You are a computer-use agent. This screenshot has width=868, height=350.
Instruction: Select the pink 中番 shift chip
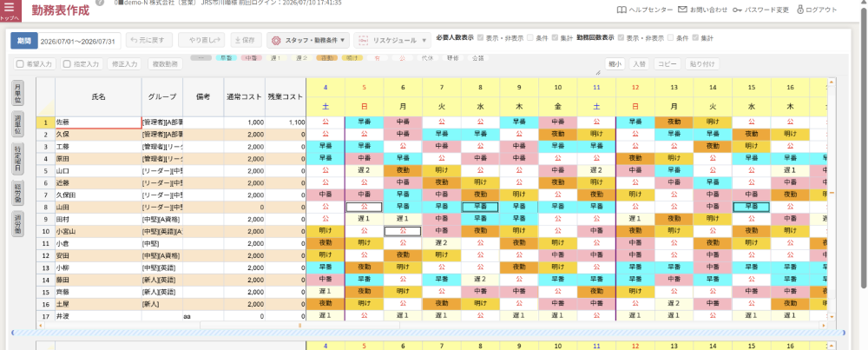point(251,57)
